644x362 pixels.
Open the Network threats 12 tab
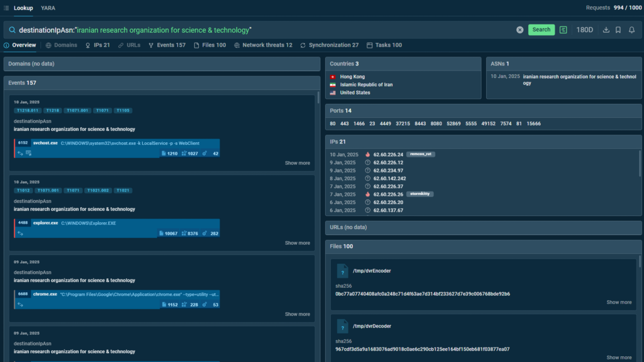click(263, 45)
